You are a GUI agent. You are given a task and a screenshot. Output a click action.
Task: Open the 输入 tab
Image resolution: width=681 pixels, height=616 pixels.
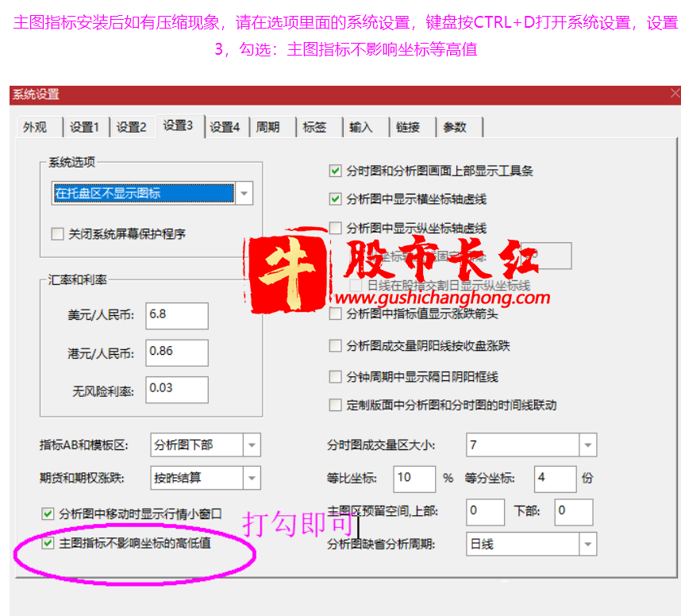[x=365, y=127]
